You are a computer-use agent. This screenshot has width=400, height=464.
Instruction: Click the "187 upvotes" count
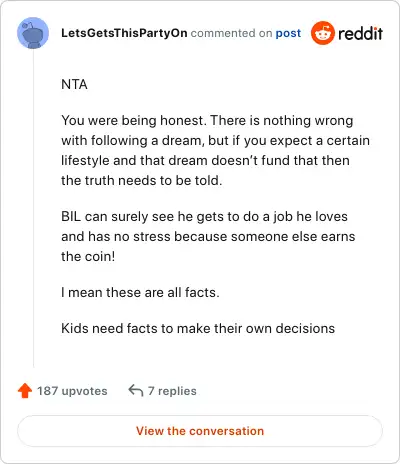pos(72,391)
